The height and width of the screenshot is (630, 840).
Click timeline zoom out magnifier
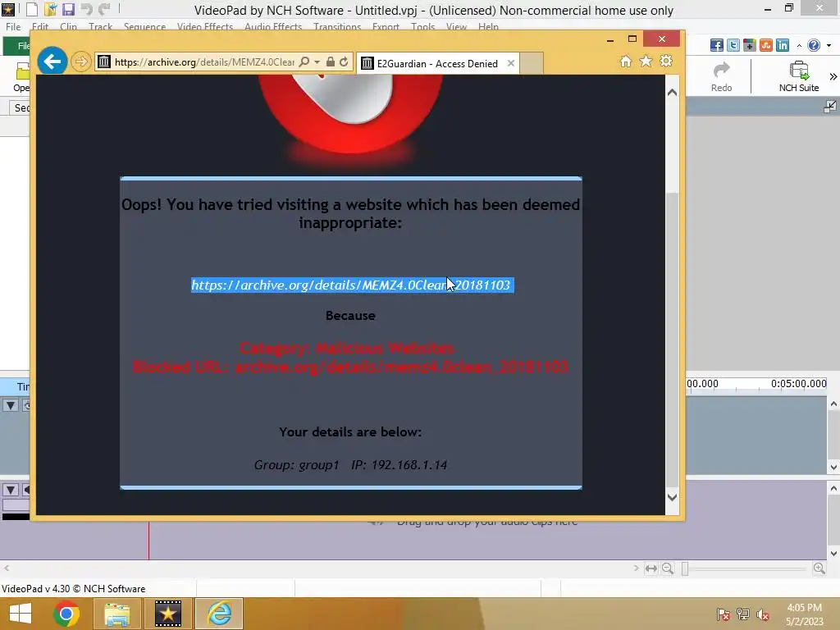[668, 568]
